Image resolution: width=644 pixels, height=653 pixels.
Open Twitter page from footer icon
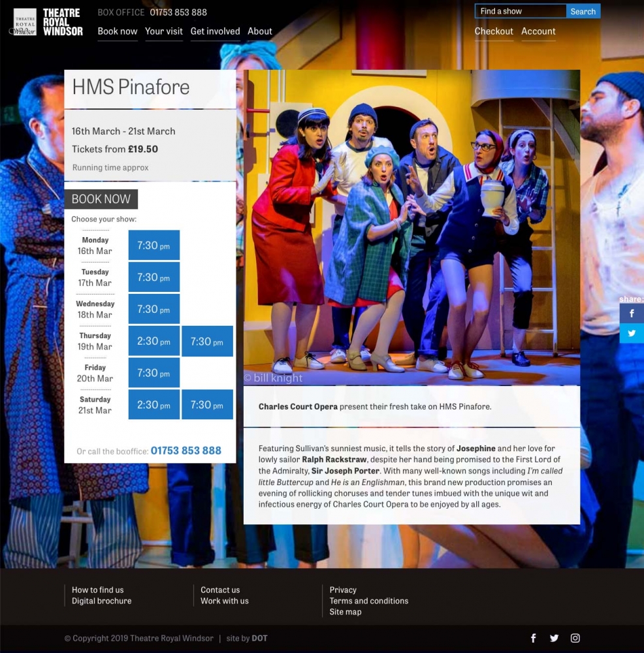tap(554, 638)
